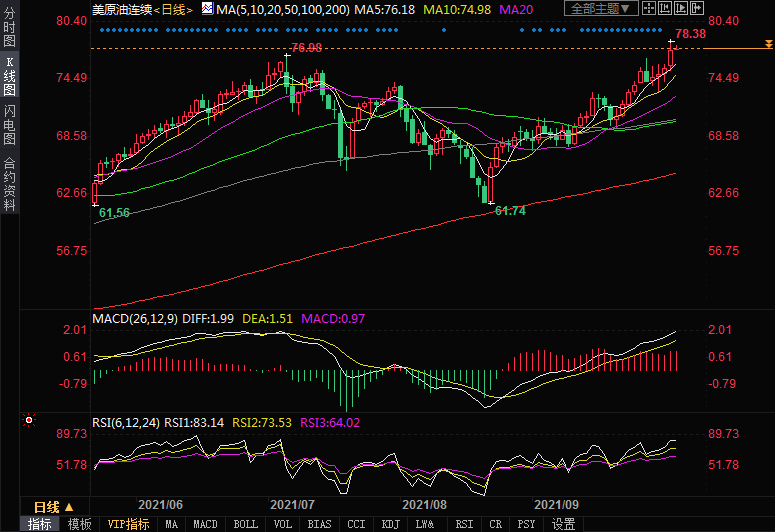Screen dimensions: 775x532
Task: Switch to the 分时图 side tab
Action: coord(9,27)
